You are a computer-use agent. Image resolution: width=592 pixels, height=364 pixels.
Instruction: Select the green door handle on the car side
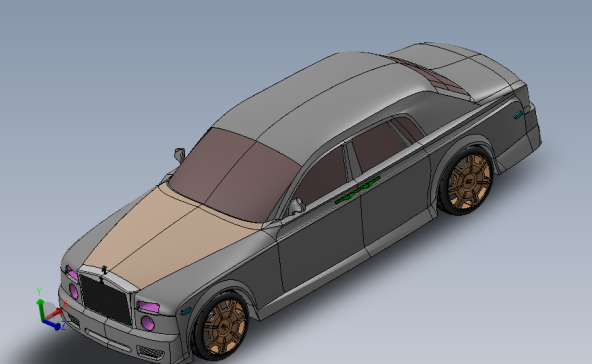(x=357, y=190)
